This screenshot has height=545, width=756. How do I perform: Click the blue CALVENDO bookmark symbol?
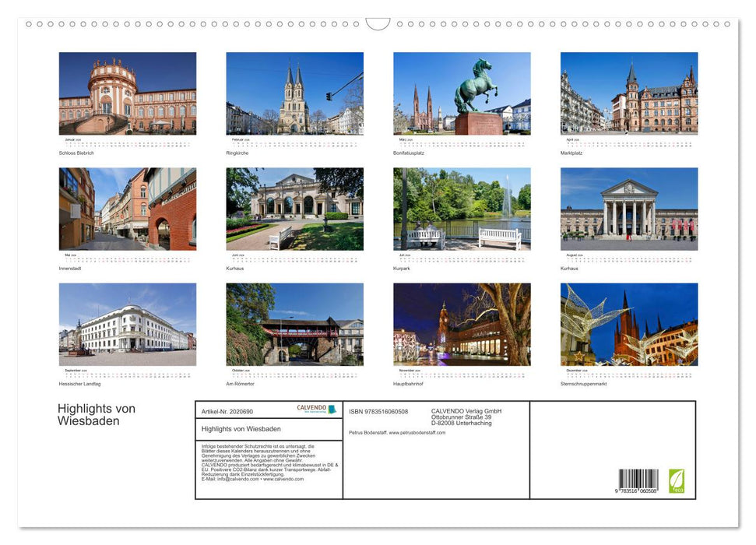click(330, 410)
